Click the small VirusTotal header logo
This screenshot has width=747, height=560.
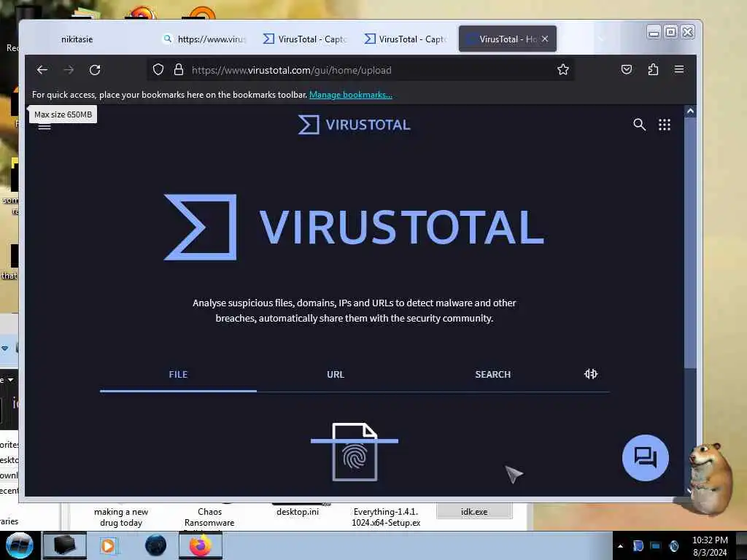(x=354, y=125)
